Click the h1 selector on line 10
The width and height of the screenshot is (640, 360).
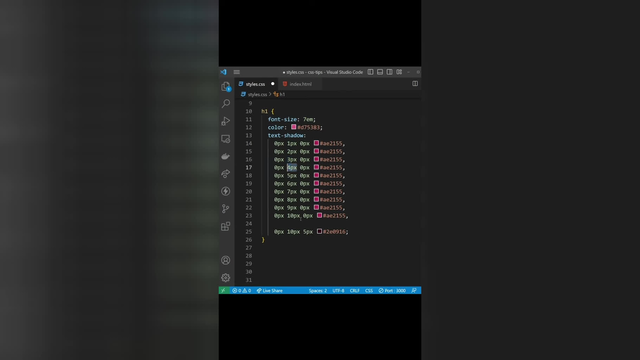[x=264, y=111]
